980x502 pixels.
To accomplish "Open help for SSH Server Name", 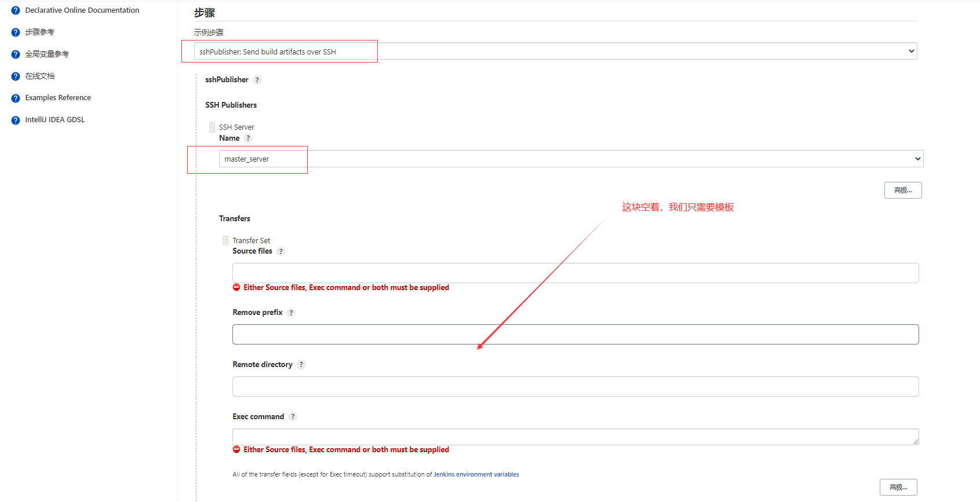I will tap(248, 138).
